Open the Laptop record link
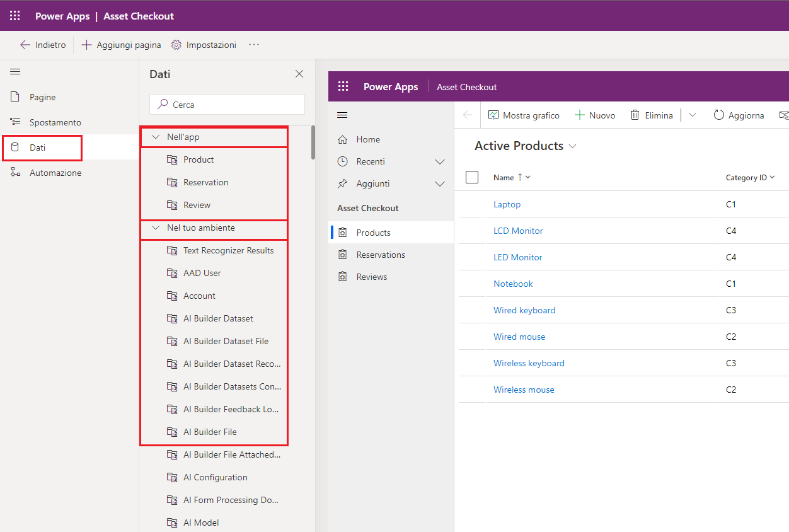 [x=507, y=204]
